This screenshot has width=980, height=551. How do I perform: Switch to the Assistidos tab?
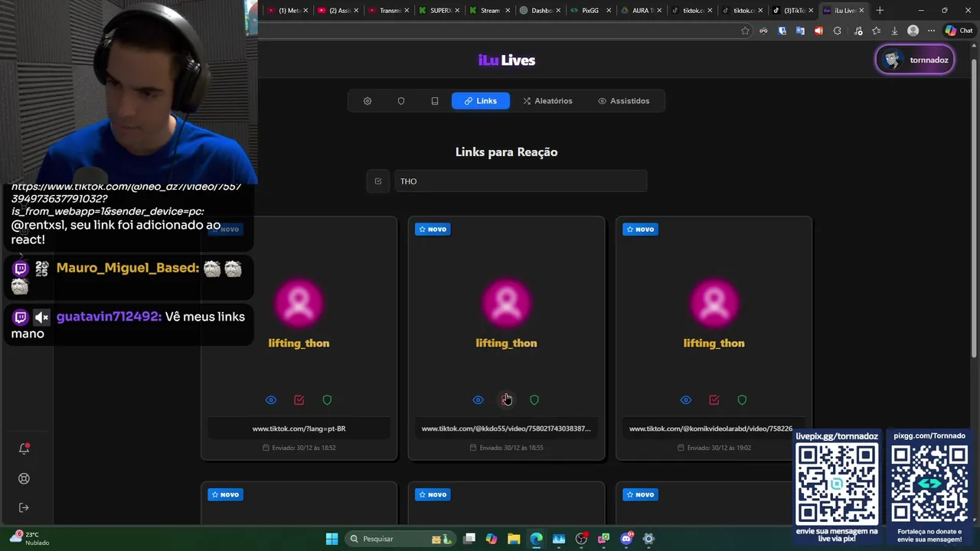pos(624,101)
